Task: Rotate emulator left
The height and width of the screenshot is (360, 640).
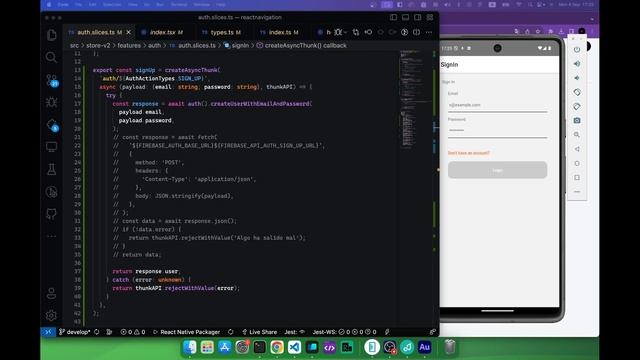Action: click(x=577, y=92)
